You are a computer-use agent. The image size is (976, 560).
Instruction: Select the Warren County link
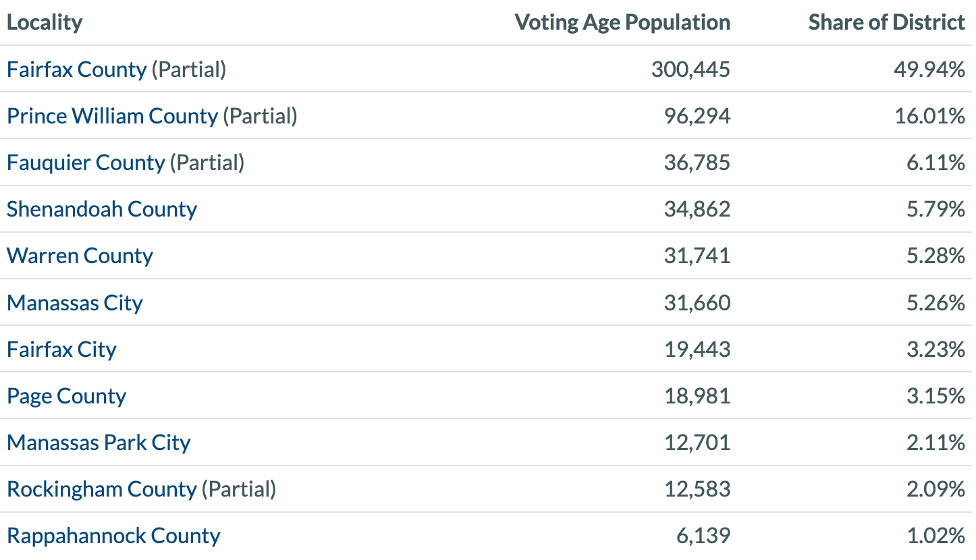[x=80, y=256]
